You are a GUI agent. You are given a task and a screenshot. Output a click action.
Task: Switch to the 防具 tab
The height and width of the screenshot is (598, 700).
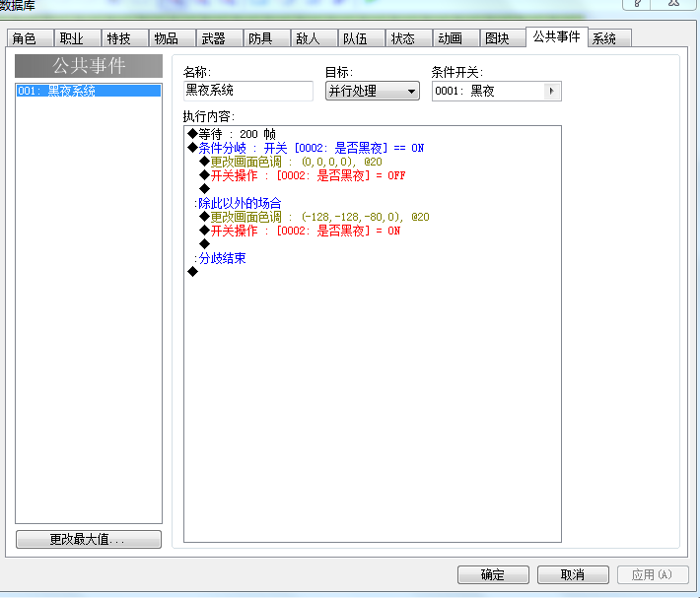coord(266,38)
